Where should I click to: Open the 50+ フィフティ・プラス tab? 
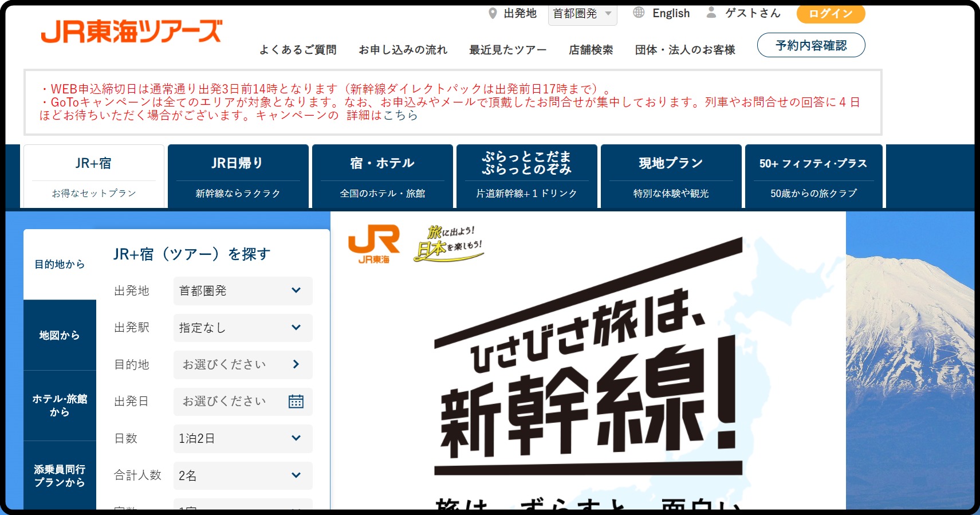(813, 176)
